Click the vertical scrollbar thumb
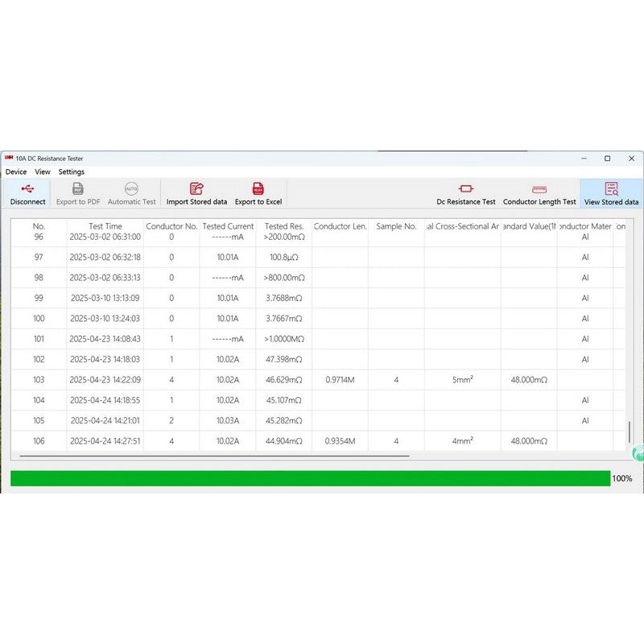This screenshot has width=644, height=644. (629, 432)
